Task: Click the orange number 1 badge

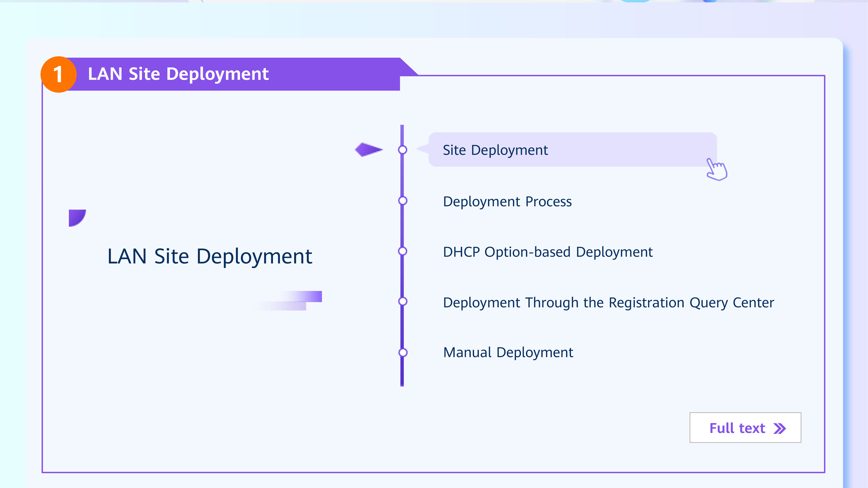Action: click(x=59, y=75)
